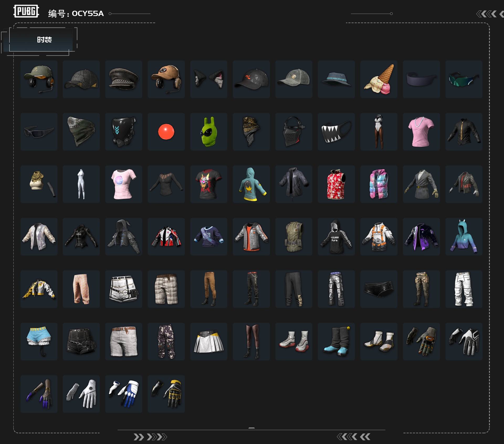Choose the purple galaxy bomber jacket
Image resolution: width=504 pixels, height=444 pixels.
coord(421,237)
